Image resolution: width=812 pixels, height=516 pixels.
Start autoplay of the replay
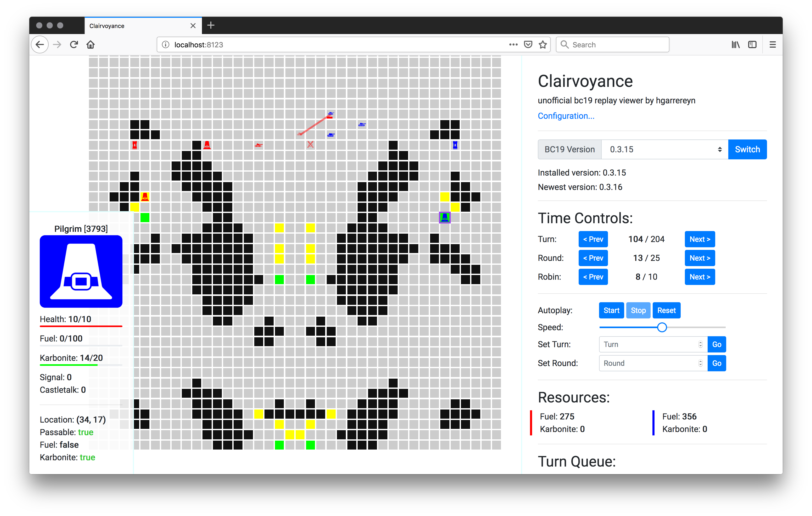pyautogui.click(x=611, y=310)
